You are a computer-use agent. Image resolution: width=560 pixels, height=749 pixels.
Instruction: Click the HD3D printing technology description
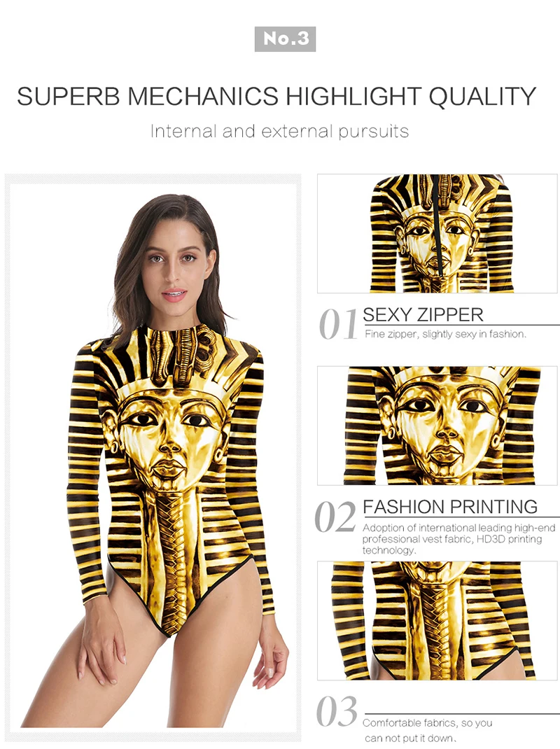(458, 539)
